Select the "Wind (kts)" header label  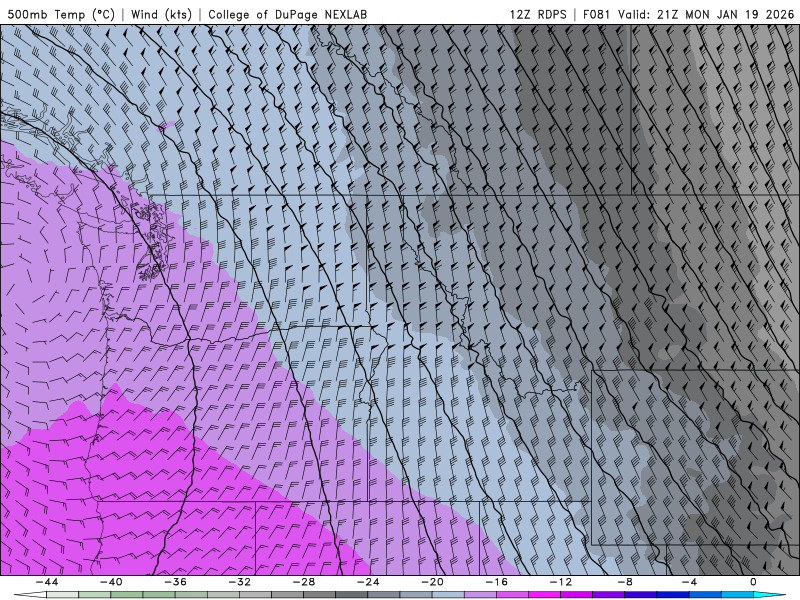point(161,14)
